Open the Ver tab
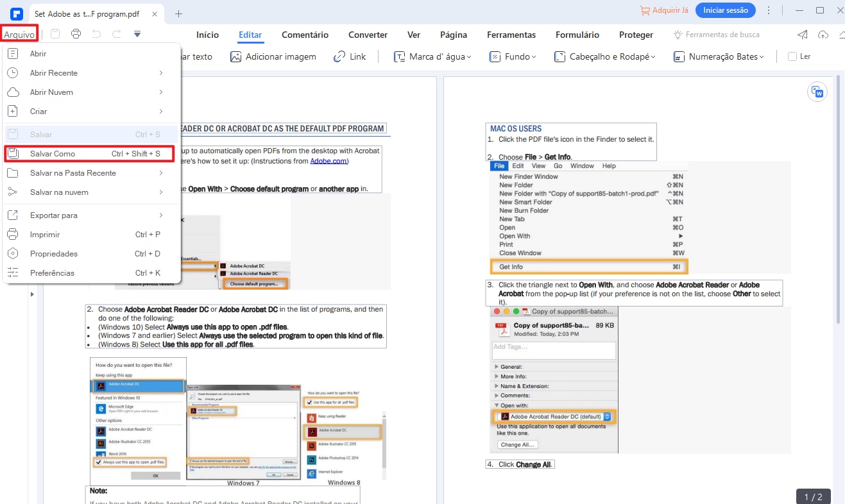This screenshot has width=845, height=504. (414, 35)
